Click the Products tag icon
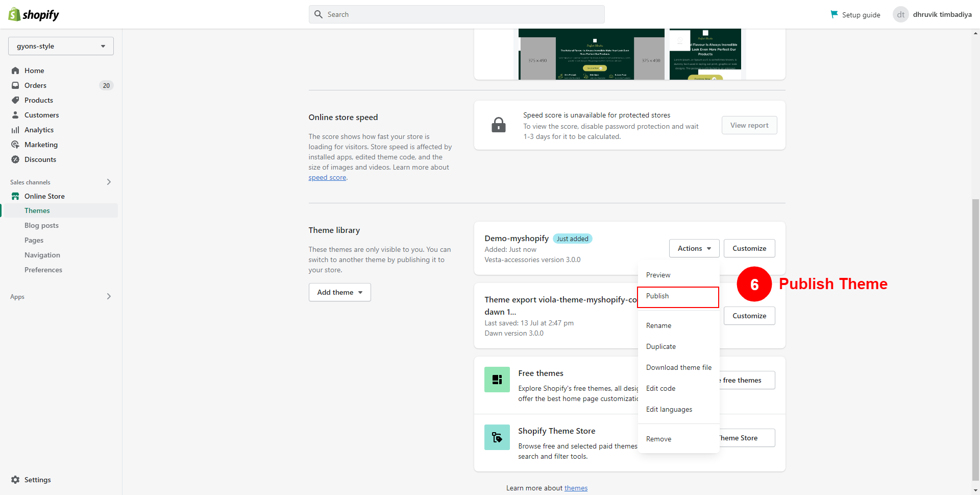This screenshot has height=495, width=980. tap(15, 100)
